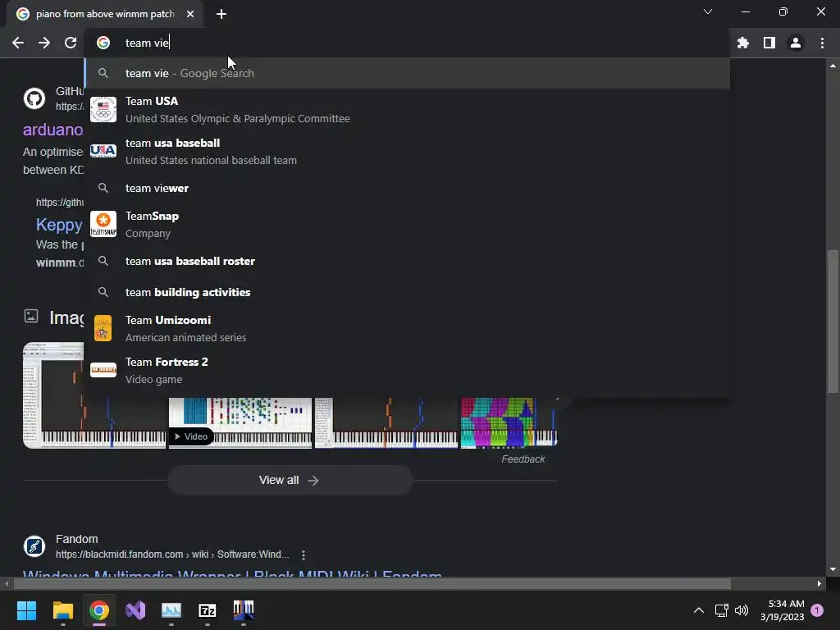The width and height of the screenshot is (840, 630).
Task: Click the USA Baseball logo icon
Action: (x=103, y=151)
